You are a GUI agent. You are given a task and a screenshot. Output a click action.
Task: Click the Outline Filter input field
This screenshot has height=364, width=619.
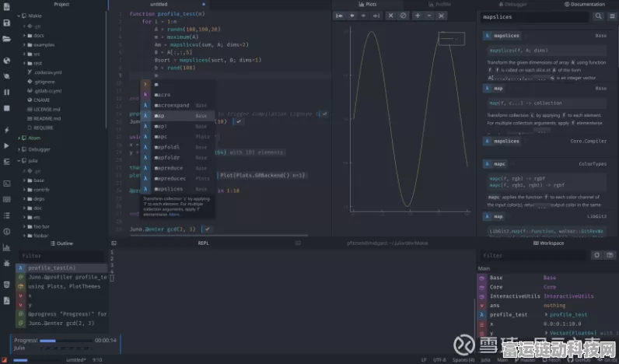tap(61, 256)
